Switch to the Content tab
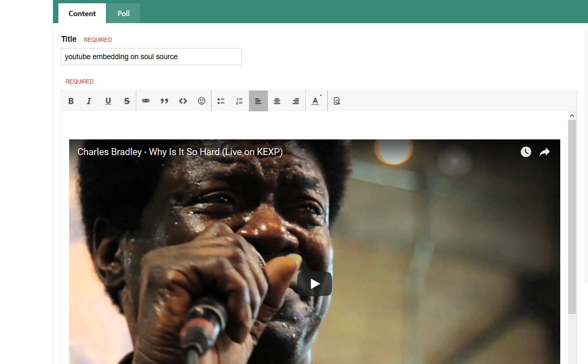This screenshot has height=364, width=588. coord(82,13)
